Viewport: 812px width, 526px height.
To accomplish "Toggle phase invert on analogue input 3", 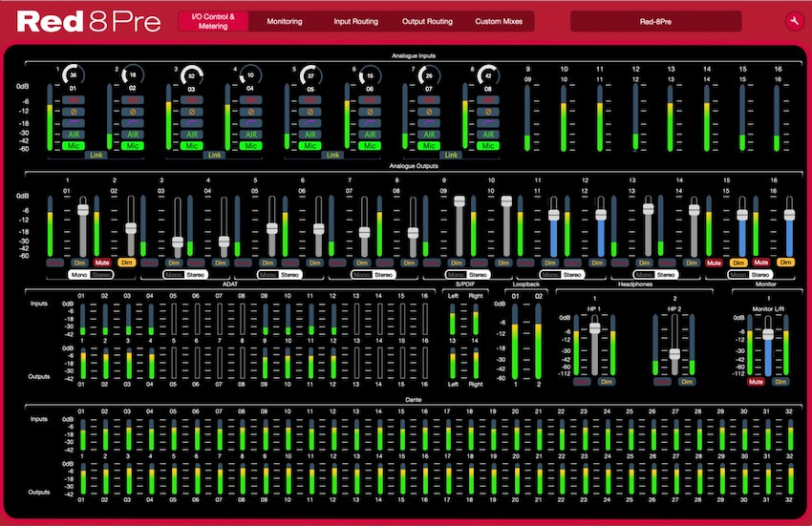I will [192, 112].
